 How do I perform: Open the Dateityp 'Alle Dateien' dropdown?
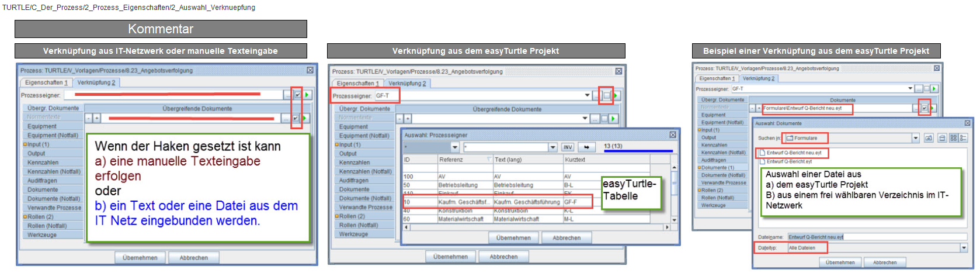[964, 248]
